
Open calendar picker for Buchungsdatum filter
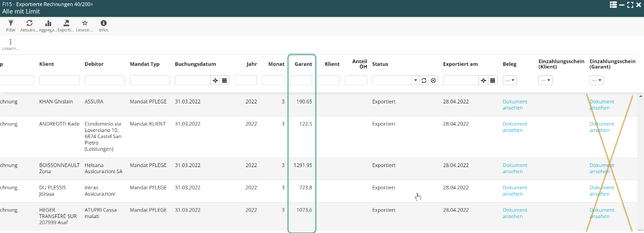(224, 80)
